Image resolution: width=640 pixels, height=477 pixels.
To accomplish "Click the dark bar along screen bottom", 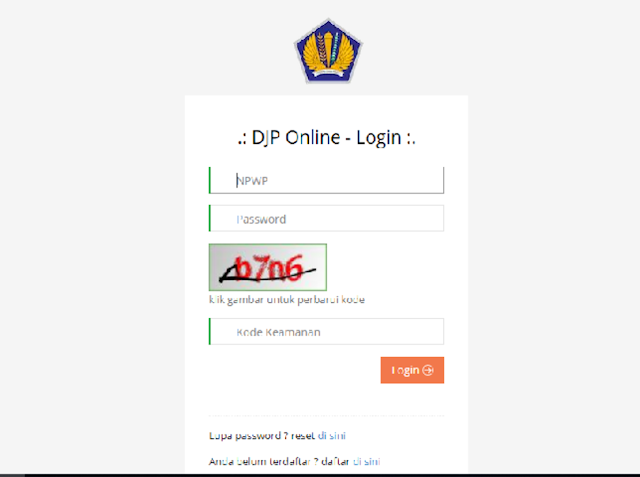I will pyautogui.click(x=320, y=475).
